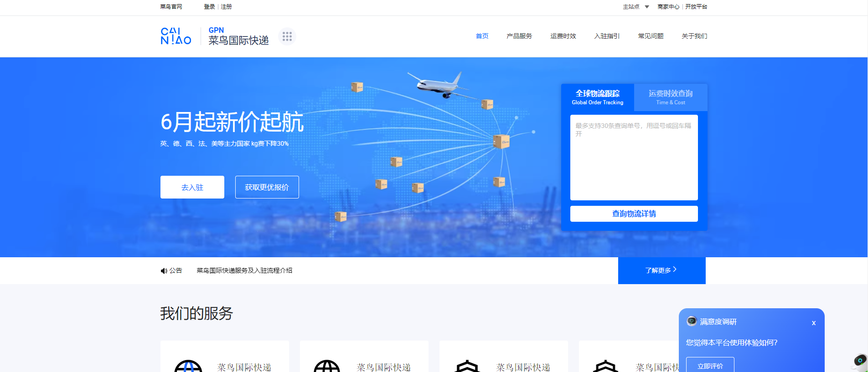Click the icon on fourth service card

coord(606,366)
